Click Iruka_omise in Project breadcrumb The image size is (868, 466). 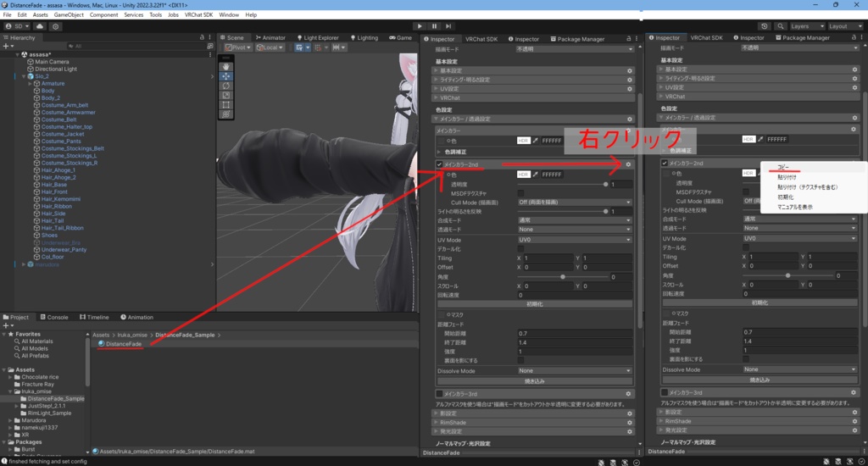point(131,335)
